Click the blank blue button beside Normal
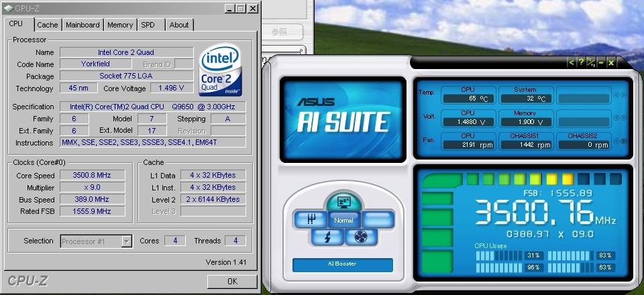Screen dimensions: 644x295 point(378,219)
